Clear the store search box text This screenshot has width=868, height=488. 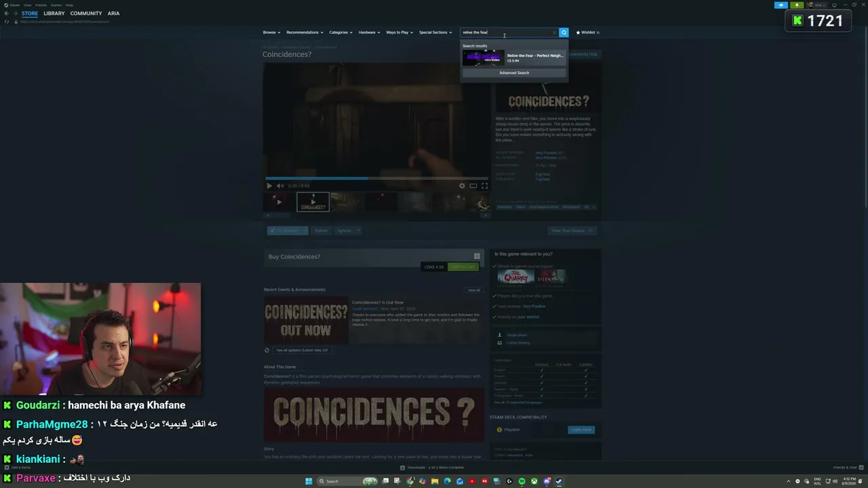[x=554, y=33]
